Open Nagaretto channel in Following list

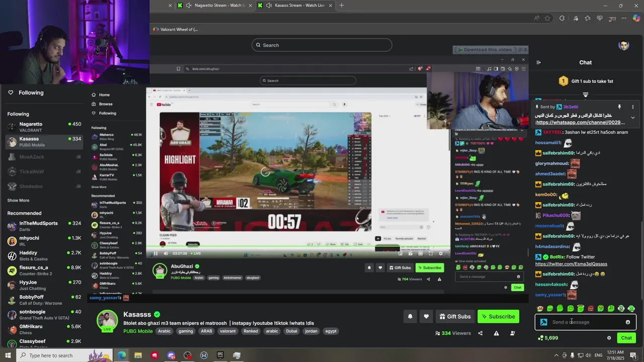[x=44, y=127]
